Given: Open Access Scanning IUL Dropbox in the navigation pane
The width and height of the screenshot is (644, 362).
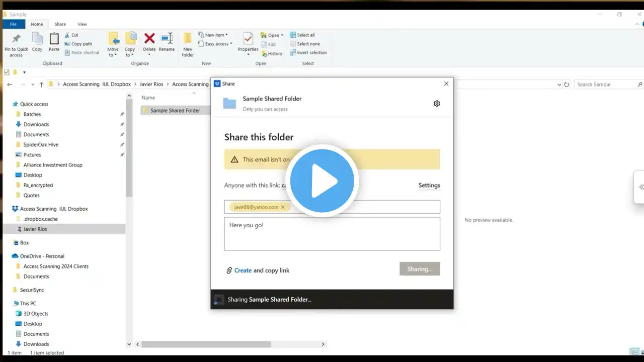Looking at the screenshot, I should point(54,209).
